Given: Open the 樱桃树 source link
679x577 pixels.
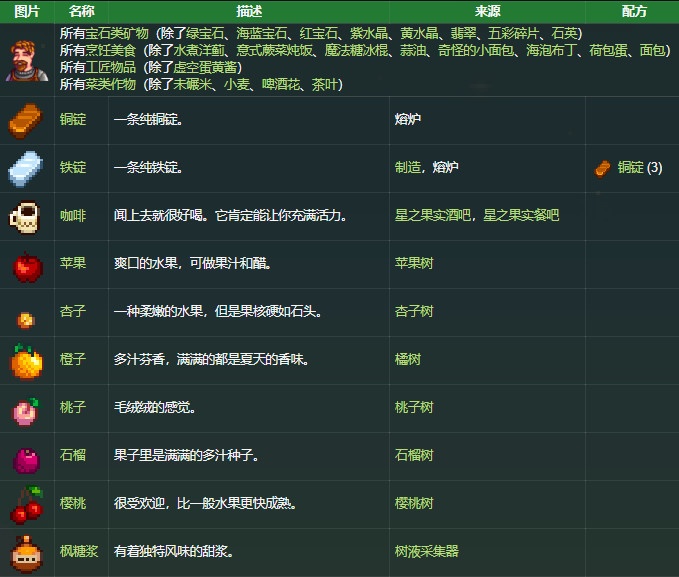Looking at the screenshot, I should [x=414, y=503].
